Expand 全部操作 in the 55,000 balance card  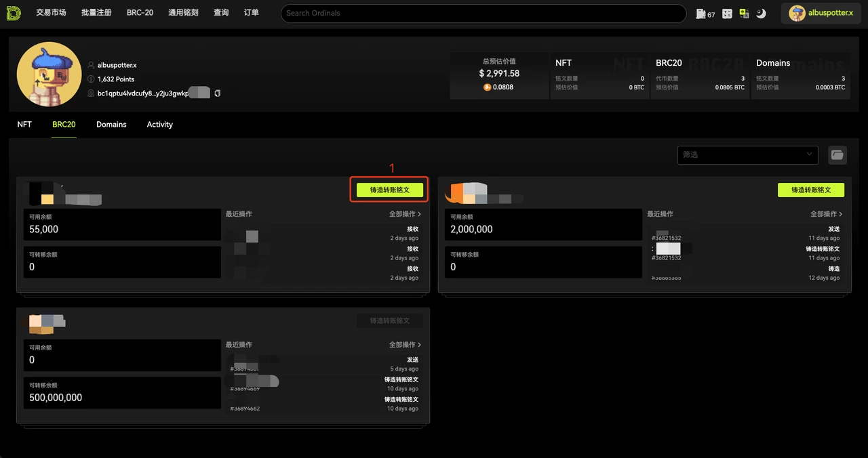(x=405, y=214)
